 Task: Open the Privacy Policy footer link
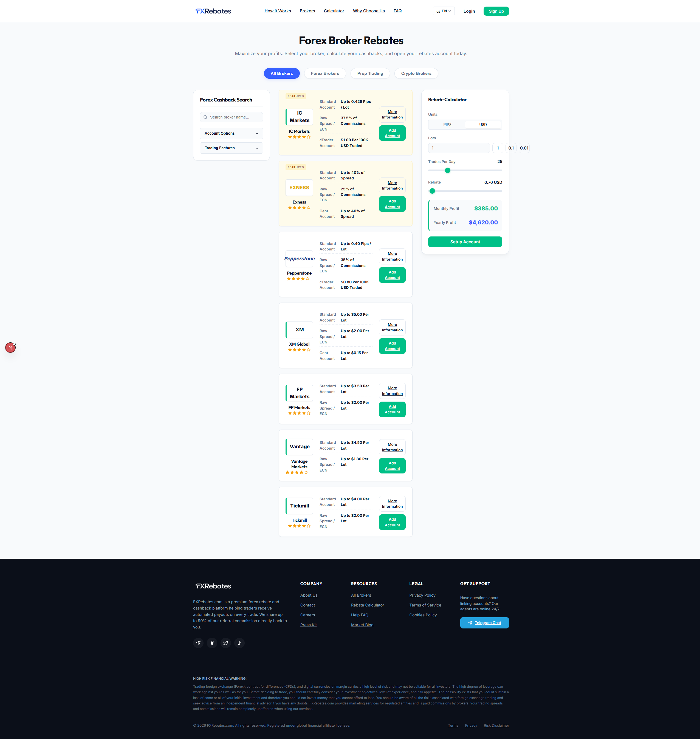422,595
